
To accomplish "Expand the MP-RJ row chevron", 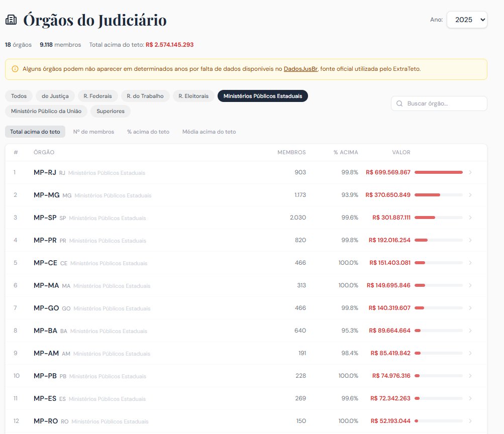I will click(x=470, y=172).
